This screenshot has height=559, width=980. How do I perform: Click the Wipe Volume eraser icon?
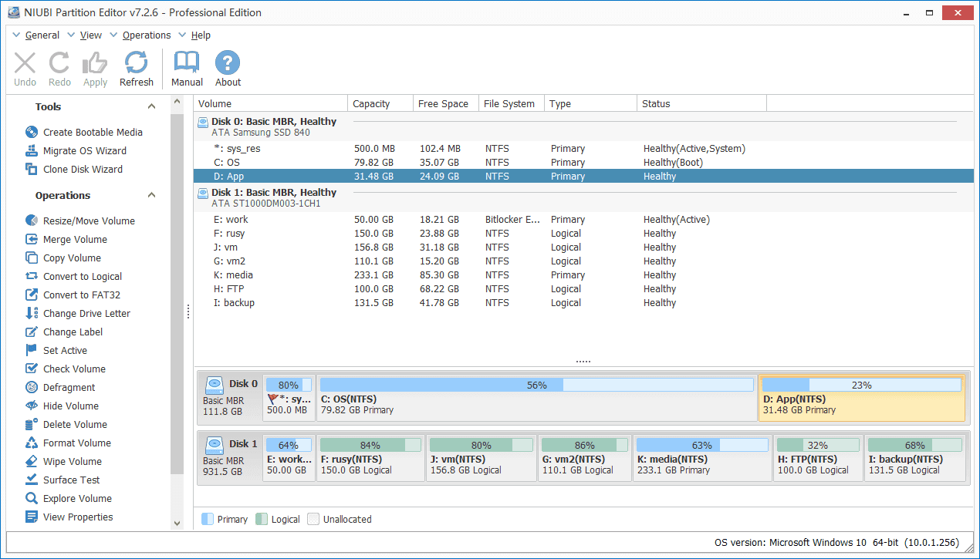point(32,462)
